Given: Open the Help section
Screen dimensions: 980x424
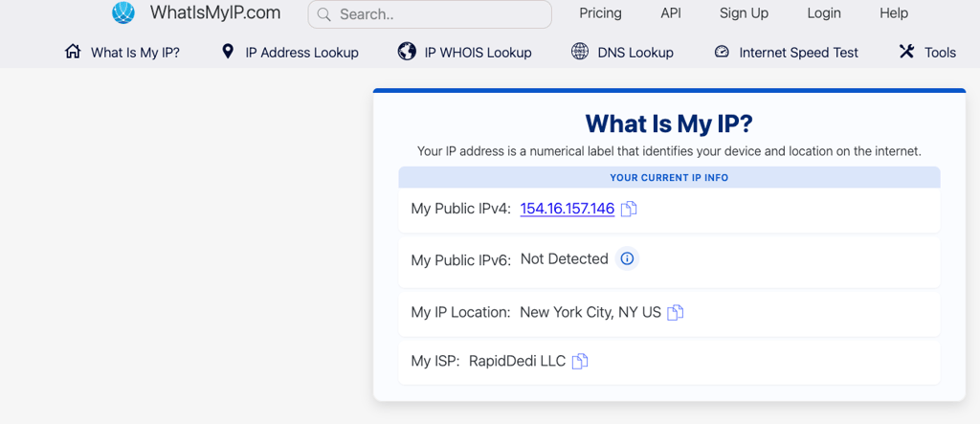Looking at the screenshot, I should pyautogui.click(x=894, y=13).
